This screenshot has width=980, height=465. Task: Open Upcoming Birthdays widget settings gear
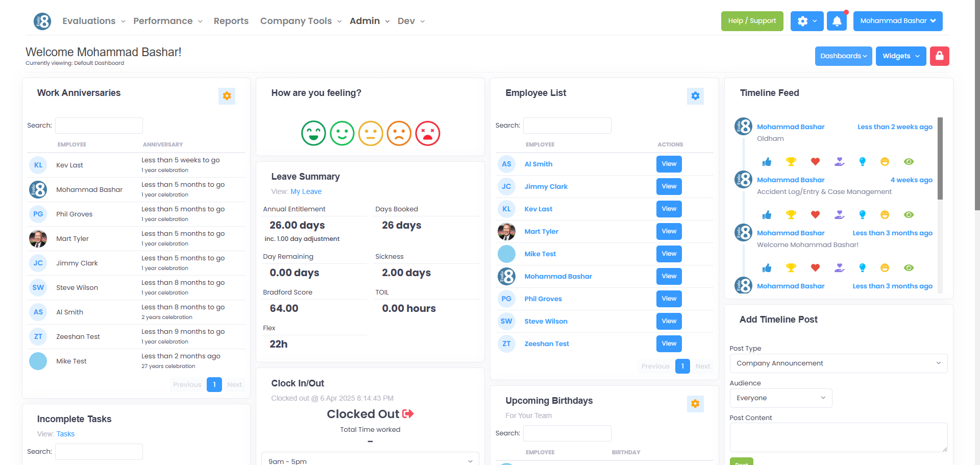click(695, 404)
